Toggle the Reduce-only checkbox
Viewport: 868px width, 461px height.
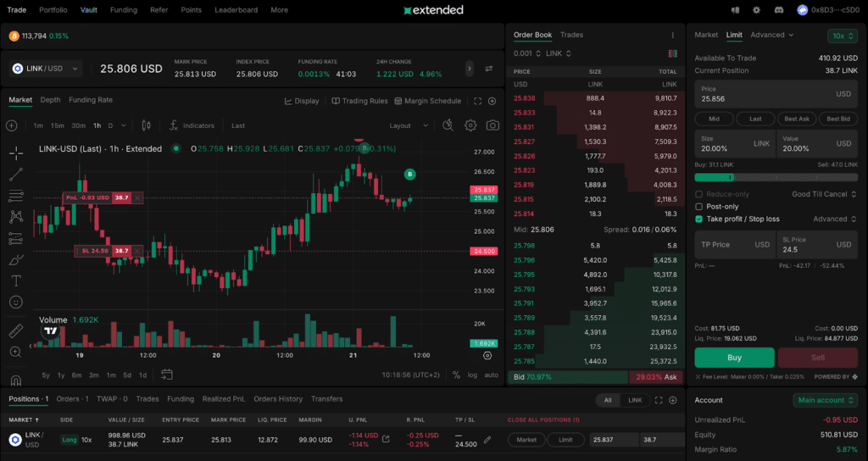point(698,194)
